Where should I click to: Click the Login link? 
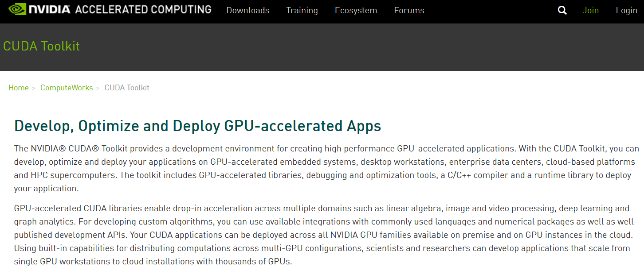pyautogui.click(x=626, y=11)
